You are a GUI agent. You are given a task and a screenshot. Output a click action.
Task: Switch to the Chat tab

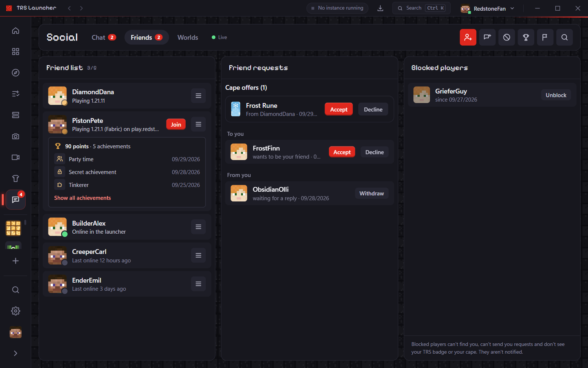pos(104,37)
